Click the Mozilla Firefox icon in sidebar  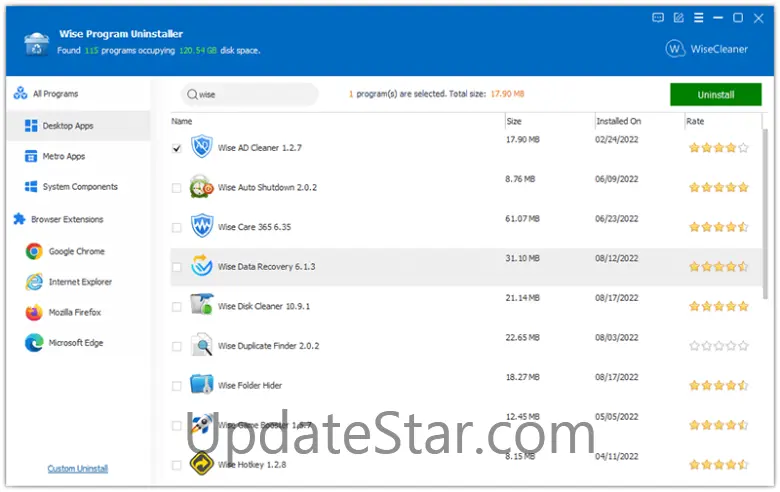click(x=34, y=312)
